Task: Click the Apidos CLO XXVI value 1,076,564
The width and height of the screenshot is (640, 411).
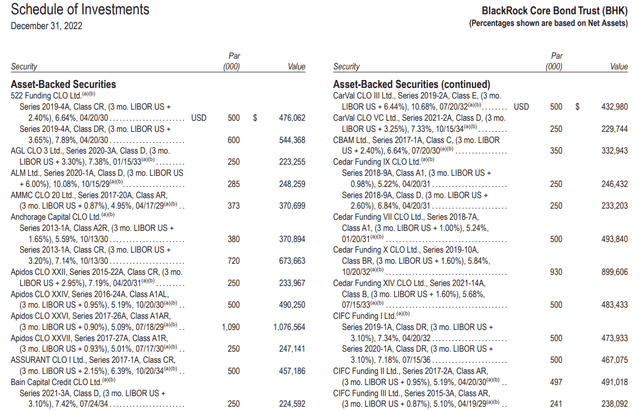Action: click(289, 327)
